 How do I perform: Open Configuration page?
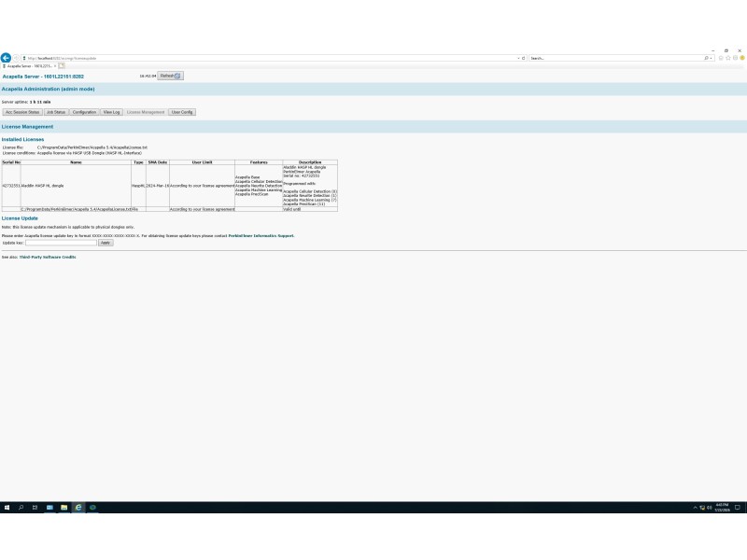coord(84,112)
